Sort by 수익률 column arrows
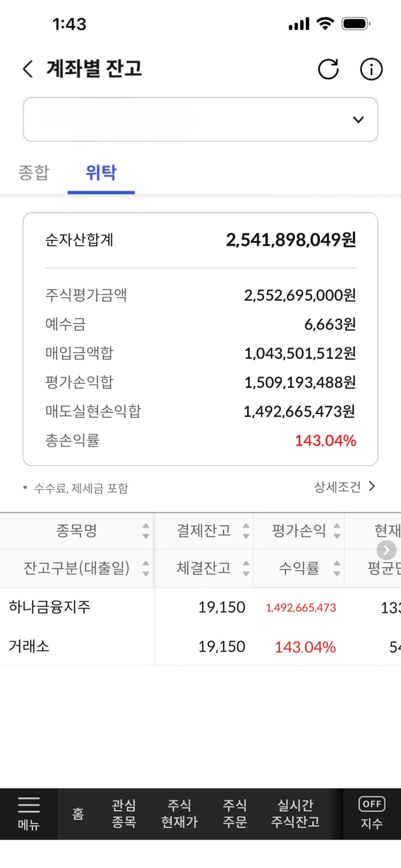The height and width of the screenshot is (868, 401). 337,568
